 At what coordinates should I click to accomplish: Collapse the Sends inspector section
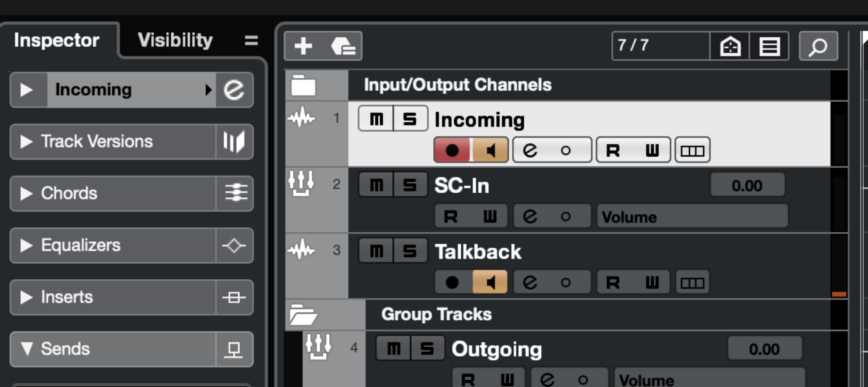pos(26,349)
